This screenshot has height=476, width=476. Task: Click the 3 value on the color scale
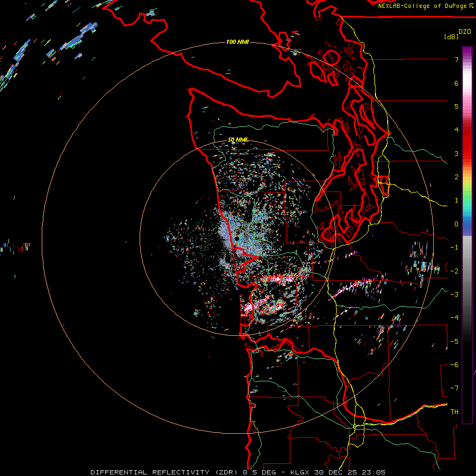tap(456, 153)
